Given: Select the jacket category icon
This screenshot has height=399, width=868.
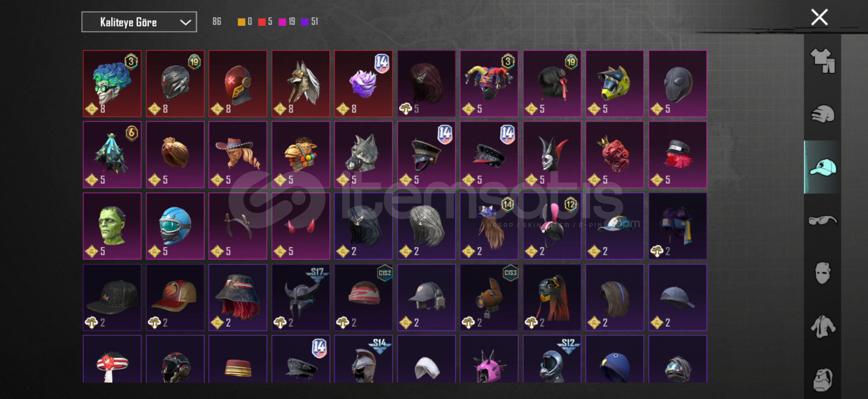Looking at the screenshot, I should tap(823, 327).
